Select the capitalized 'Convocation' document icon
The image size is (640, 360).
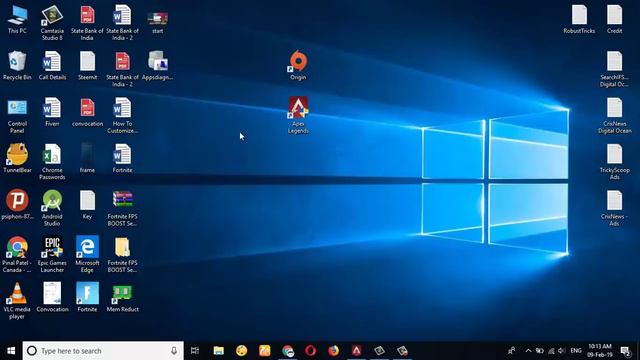click(x=52, y=297)
